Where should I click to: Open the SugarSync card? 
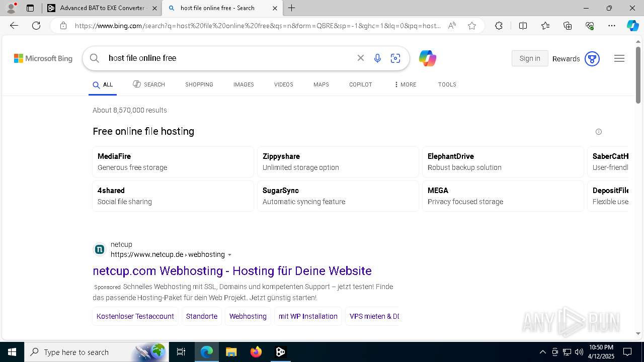[338, 196]
